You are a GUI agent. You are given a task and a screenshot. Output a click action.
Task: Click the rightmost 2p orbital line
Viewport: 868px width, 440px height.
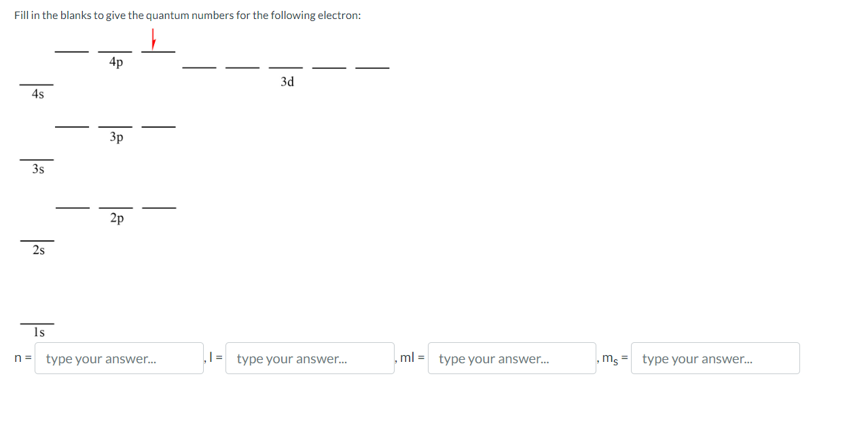pyautogui.click(x=158, y=206)
